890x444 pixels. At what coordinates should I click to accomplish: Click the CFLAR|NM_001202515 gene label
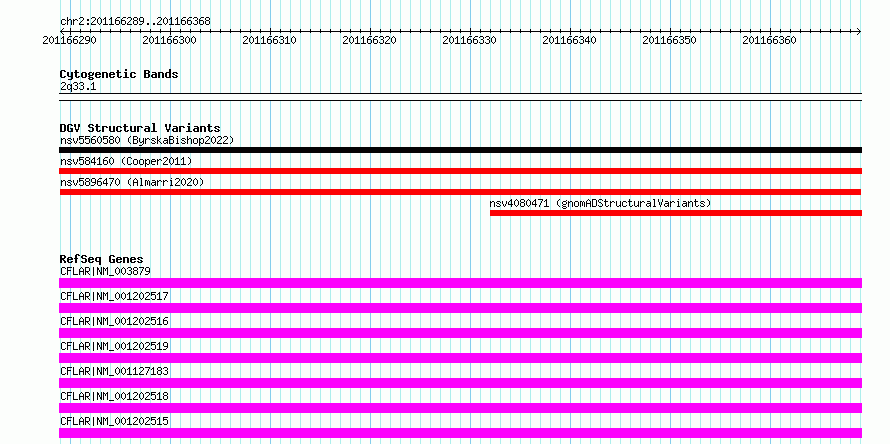coord(114,421)
